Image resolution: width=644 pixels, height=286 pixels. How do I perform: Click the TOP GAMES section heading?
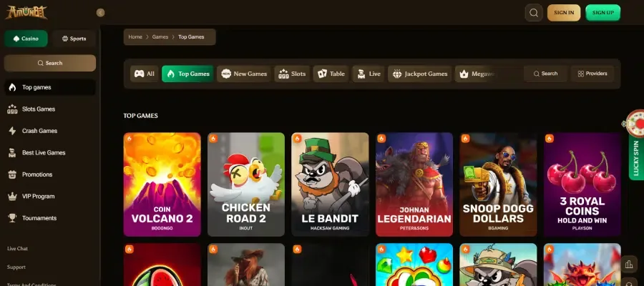click(141, 116)
